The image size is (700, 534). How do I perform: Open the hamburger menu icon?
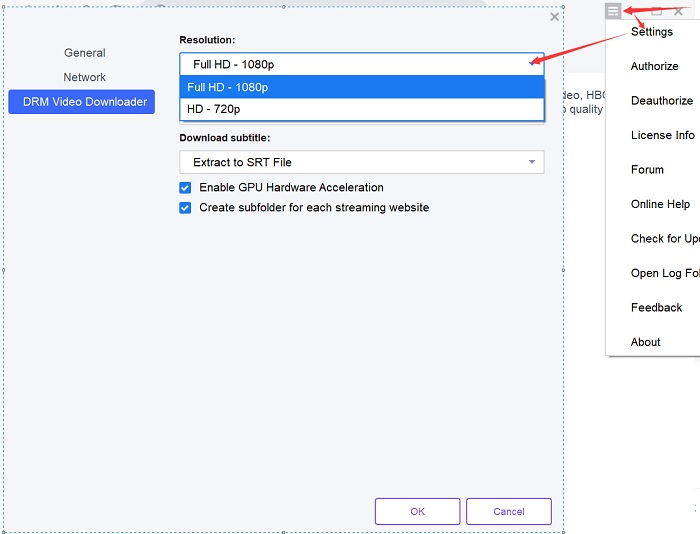pos(613,11)
